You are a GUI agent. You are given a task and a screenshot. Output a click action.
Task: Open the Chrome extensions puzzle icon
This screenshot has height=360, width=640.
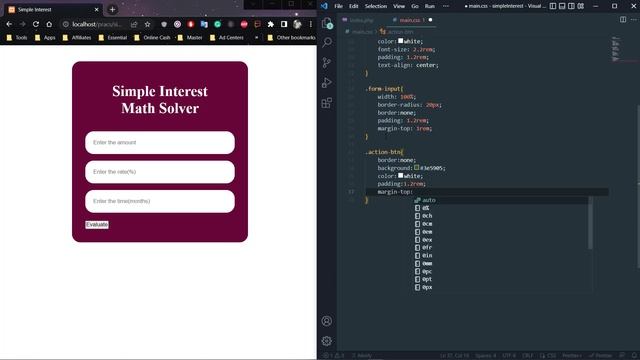(x=271, y=24)
